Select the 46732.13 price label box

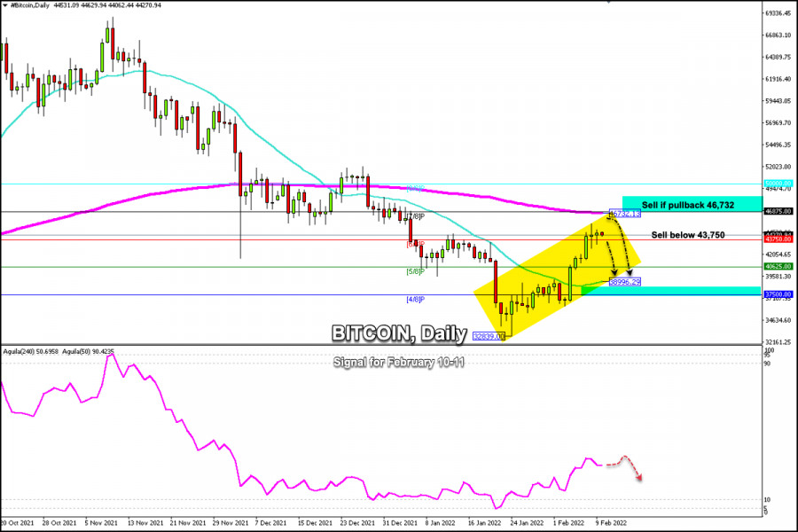[x=625, y=214]
